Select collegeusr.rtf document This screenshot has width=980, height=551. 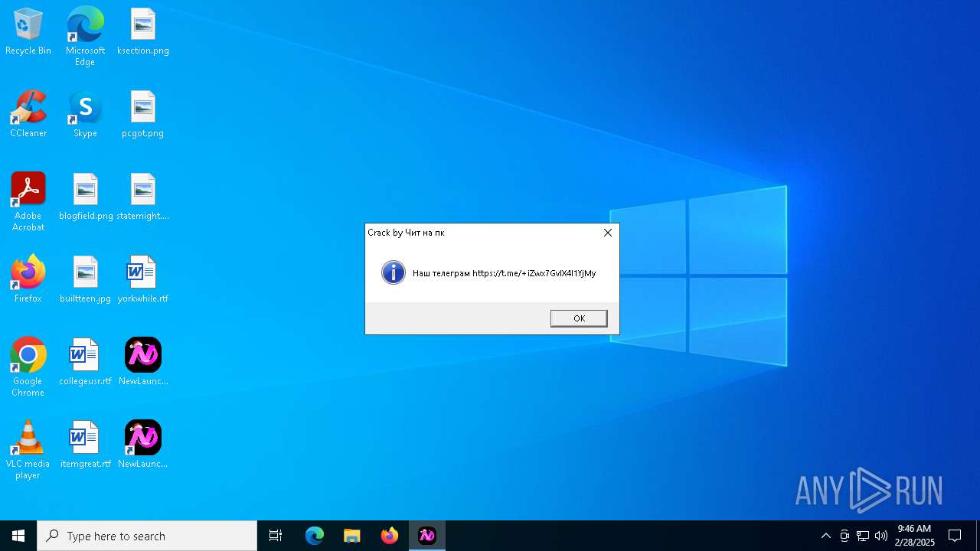[86, 363]
